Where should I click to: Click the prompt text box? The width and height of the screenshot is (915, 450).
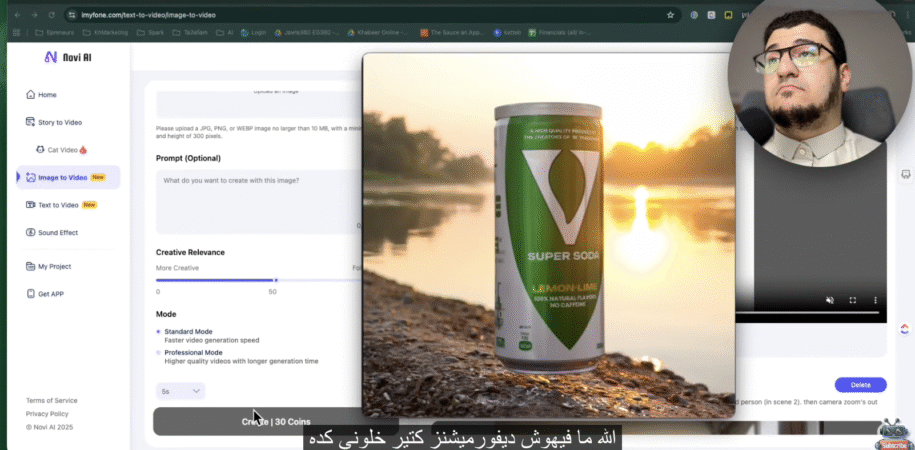259,201
